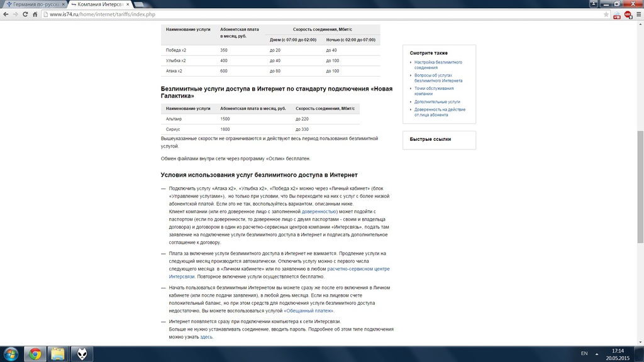
Task: Click the Альтаир tariff row name
Action: point(174,119)
